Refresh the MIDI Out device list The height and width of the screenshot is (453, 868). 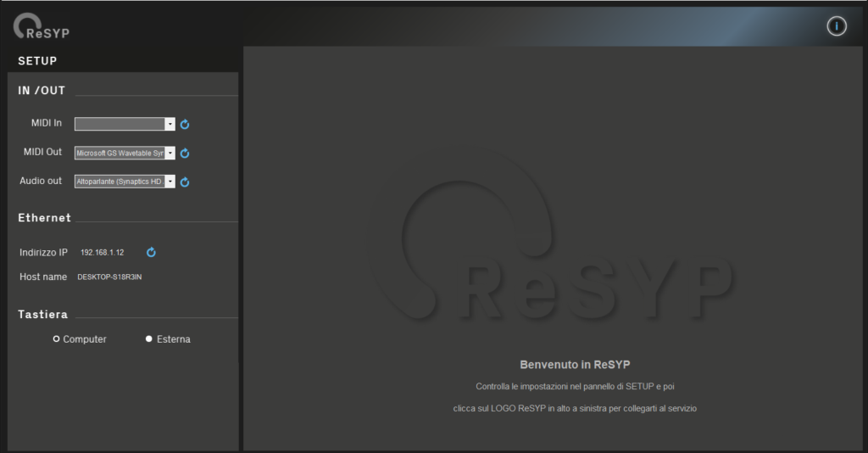pyautogui.click(x=185, y=153)
